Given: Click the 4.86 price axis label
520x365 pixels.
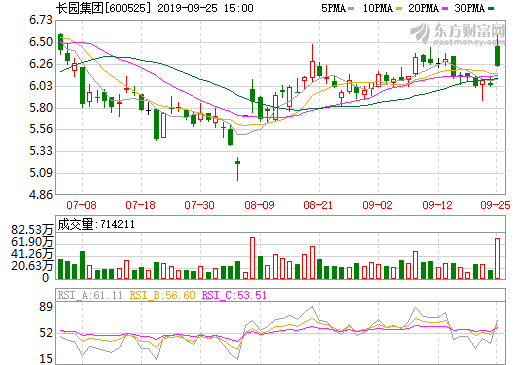Looking at the screenshot, I should [41, 194].
